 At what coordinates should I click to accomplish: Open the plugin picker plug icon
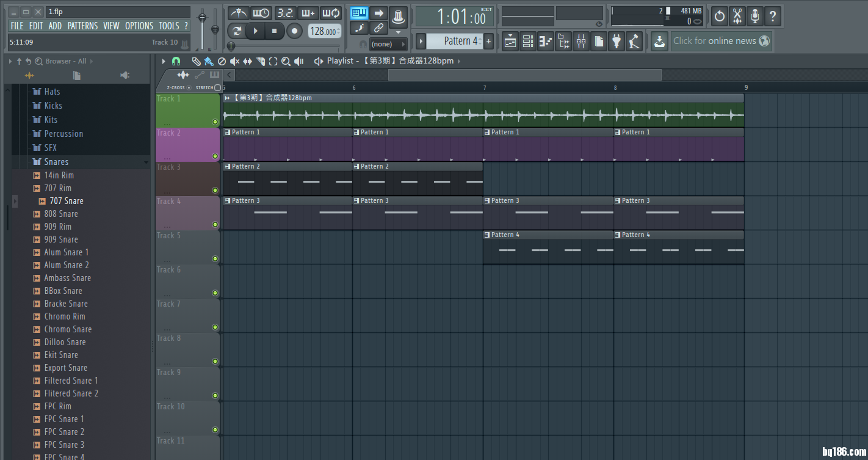[617, 42]
